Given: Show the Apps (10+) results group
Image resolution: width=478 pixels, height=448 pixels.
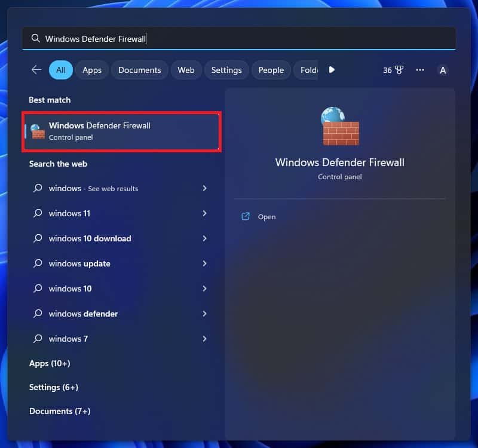Looking at the screenshot, I should (50, 363).
